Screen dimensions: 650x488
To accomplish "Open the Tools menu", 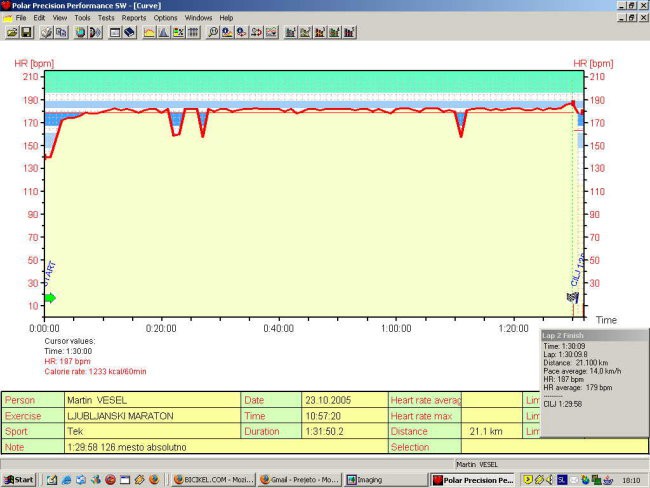I will click(82, 18).
